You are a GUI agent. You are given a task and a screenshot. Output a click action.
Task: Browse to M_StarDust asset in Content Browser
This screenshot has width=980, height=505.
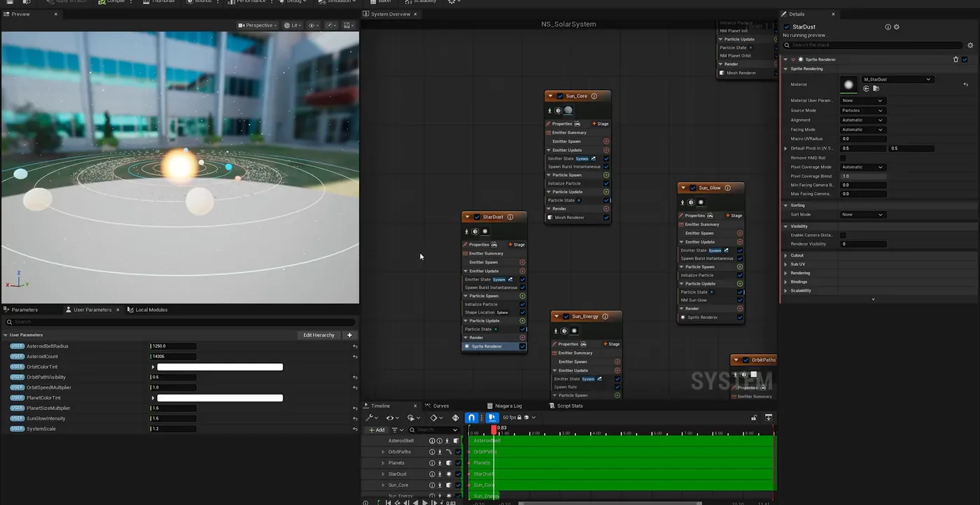pyautogui.click(x=876, y=89)
